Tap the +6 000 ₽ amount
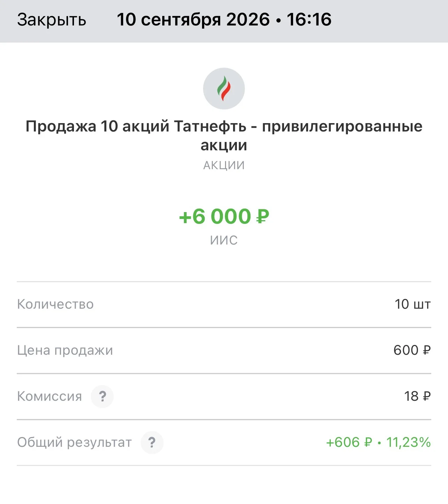 point(224,216)
